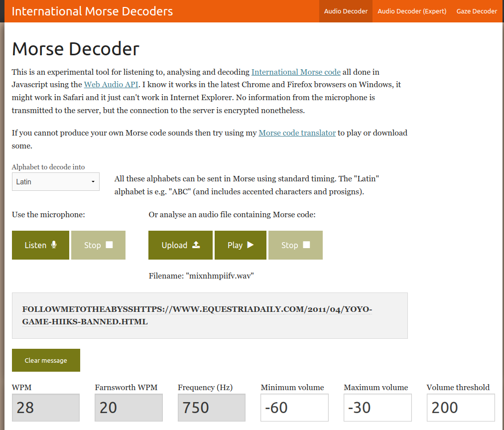The width and height of the screenshot is (504, 430).
Task: Go to the Gaze Decoder tab
Action: (x=477, y=11)
